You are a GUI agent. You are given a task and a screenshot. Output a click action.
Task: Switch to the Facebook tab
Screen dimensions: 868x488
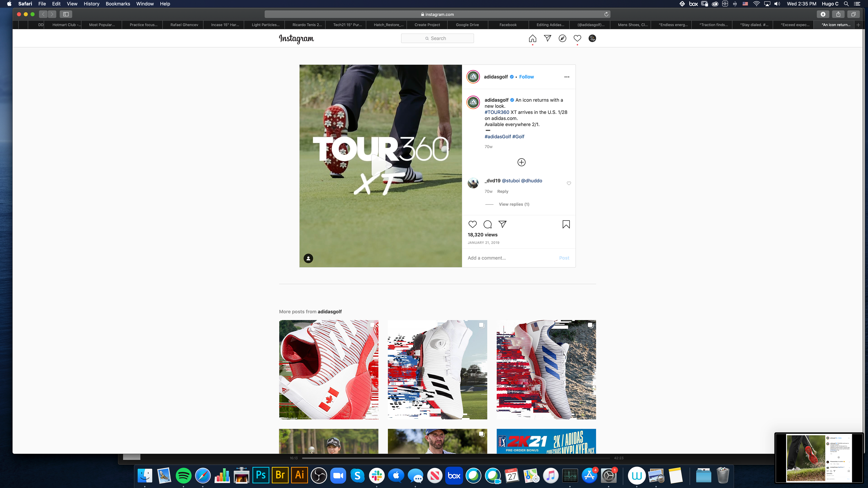pos(508,25)
